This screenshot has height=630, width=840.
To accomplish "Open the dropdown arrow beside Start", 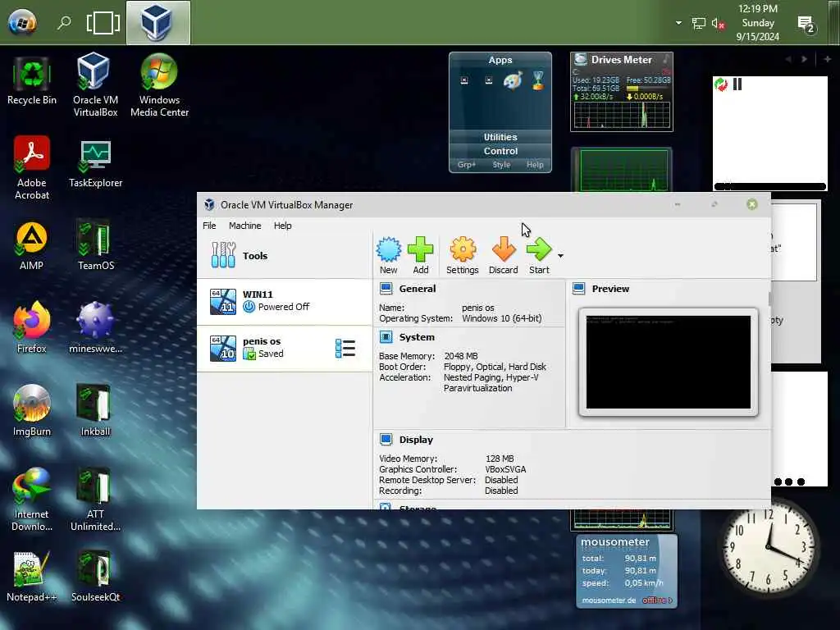I will pos(560,256).
